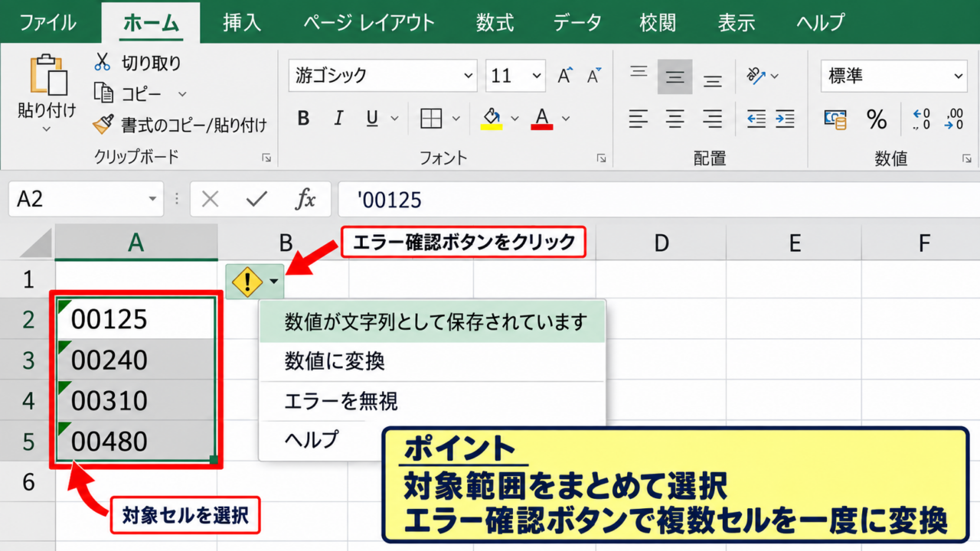Click the decrease decimal icon
This screenshot has width=980, height=551.
coord(955,119)
